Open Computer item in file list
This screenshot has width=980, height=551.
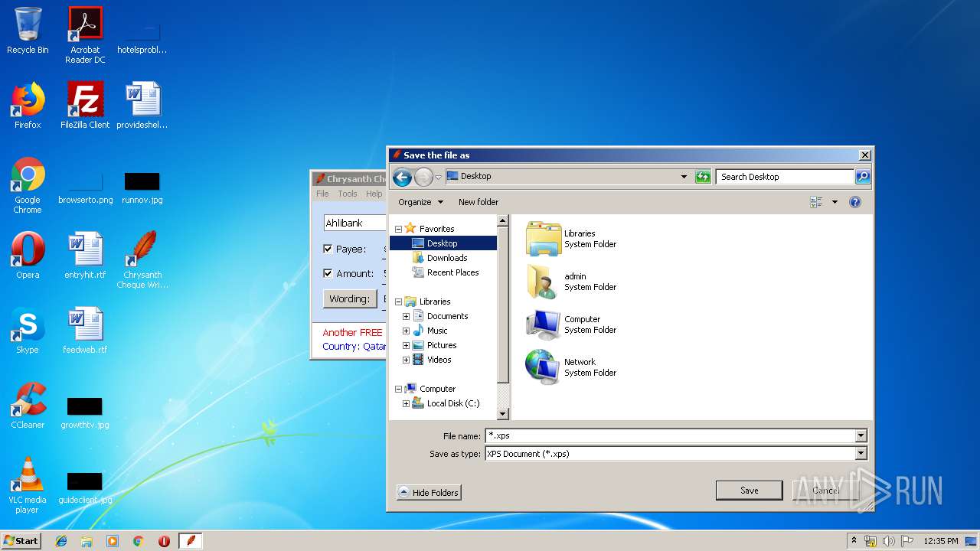(x=571, y=324)
